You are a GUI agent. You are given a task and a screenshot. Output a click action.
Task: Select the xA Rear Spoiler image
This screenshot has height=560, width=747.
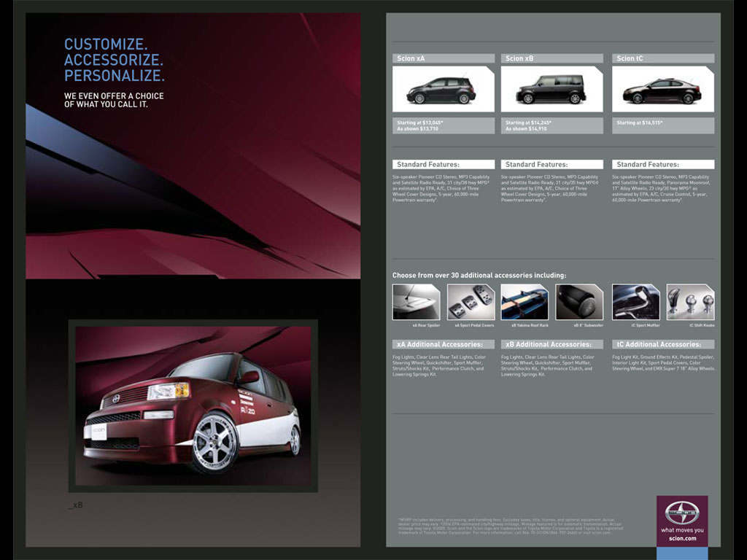[x=416, y=302]
